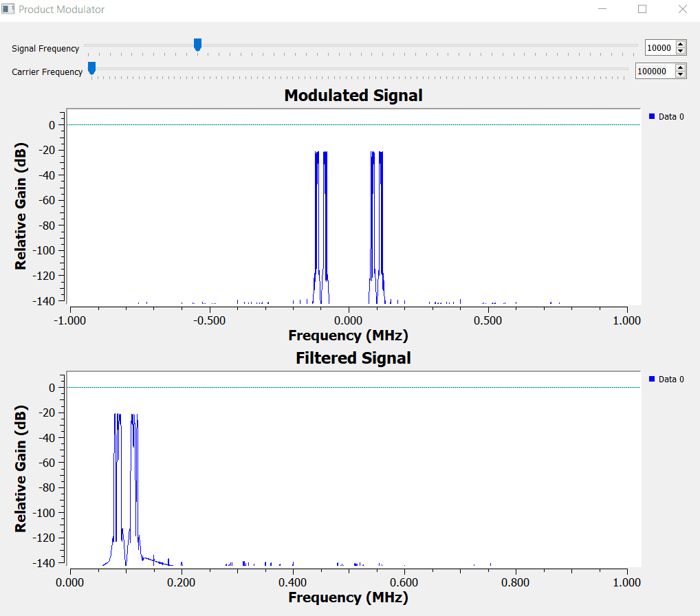Click the Modulated Signal plot title
The width and height of the screenshot is (700, 616).
click(353, 96)
